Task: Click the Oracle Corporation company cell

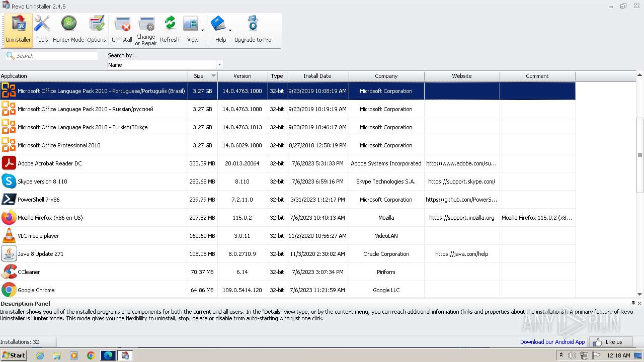Action: [x=386, y=254]
